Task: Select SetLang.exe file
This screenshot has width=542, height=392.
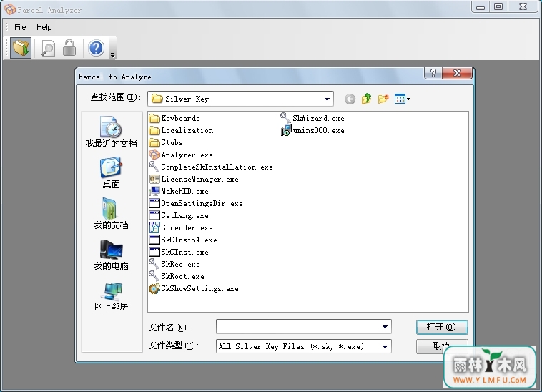Action: [x=179, y=216]
